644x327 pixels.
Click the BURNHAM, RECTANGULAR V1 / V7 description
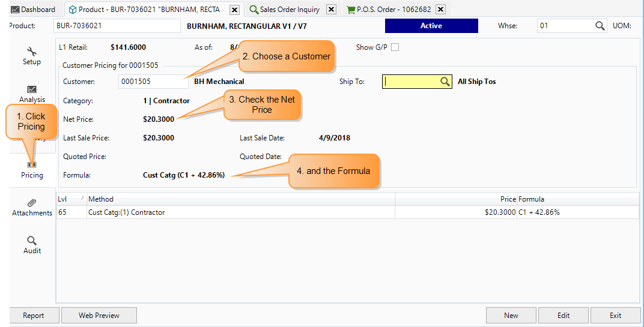point(247,26)
